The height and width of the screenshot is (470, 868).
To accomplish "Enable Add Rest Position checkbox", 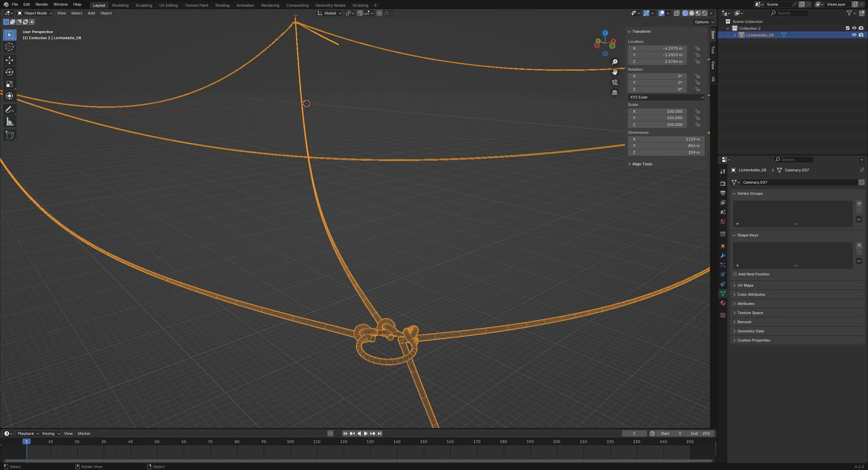I will 735,274.
